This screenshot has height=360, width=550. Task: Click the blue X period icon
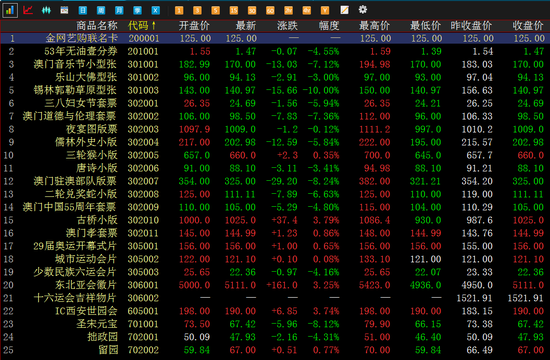click(155, 10)
